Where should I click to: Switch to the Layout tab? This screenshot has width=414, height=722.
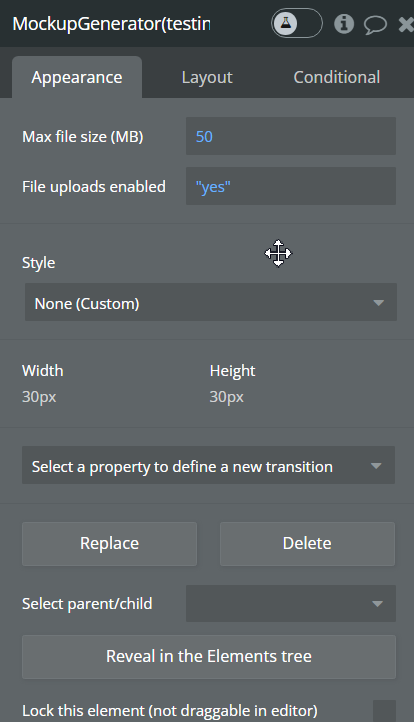[x=207, y=77]
